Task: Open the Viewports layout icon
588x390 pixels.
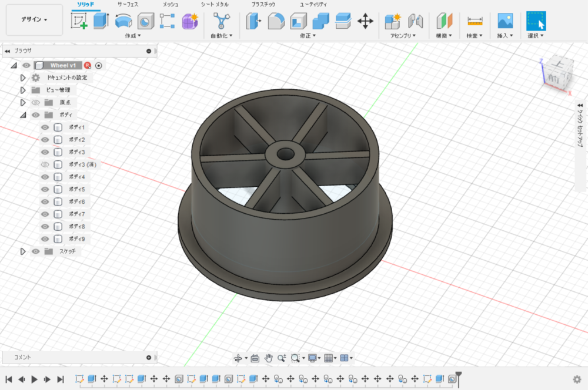Action: (x=344, y=358)
